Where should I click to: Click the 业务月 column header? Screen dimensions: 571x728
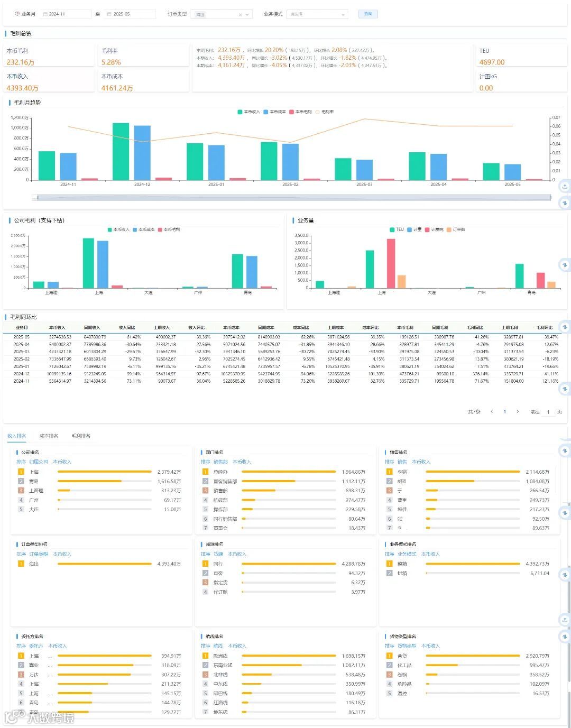click(22, 328)
